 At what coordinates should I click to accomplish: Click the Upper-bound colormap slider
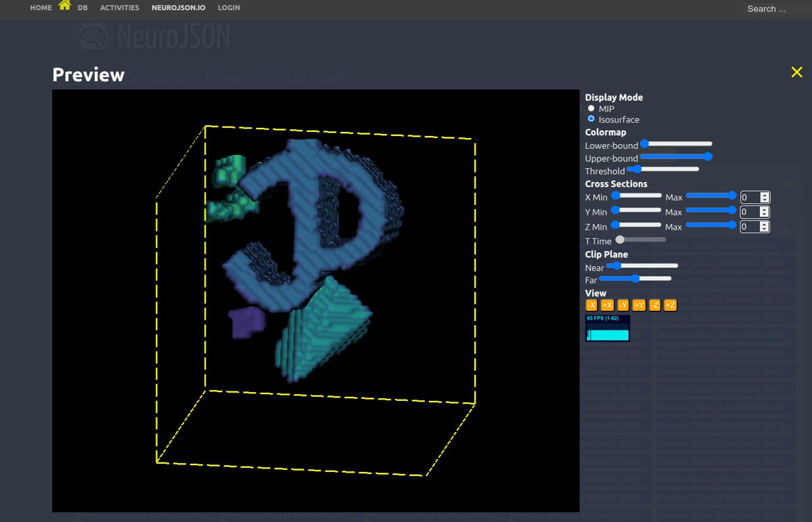676,156
